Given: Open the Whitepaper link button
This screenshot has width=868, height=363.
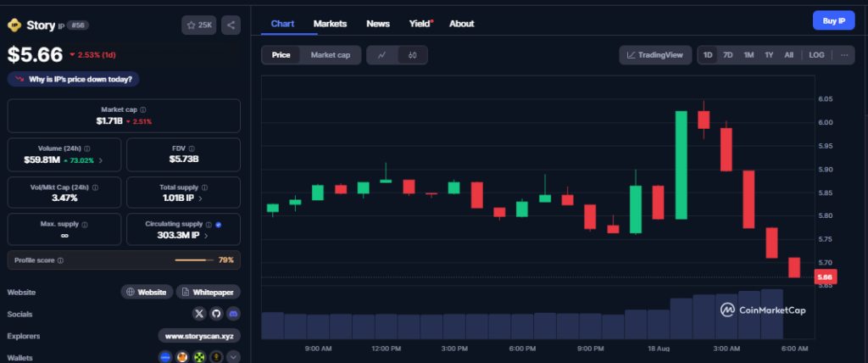Looking at the screenshot, I should [x=209, y=292].
